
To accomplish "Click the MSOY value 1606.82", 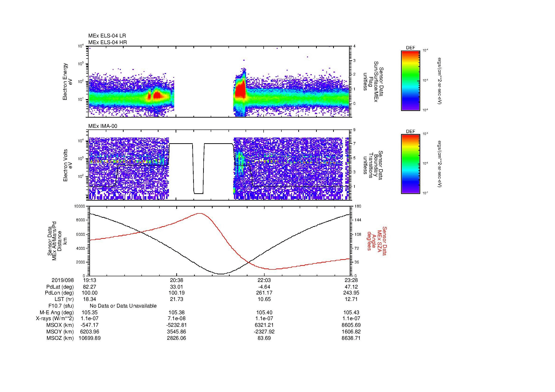I will tap(351, 332).
